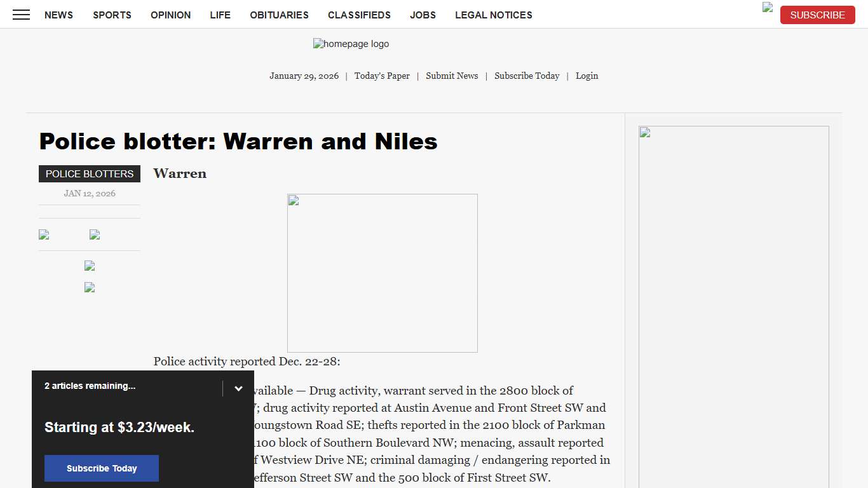Click the broken icon beside Subscribe button

click(768, 8)
